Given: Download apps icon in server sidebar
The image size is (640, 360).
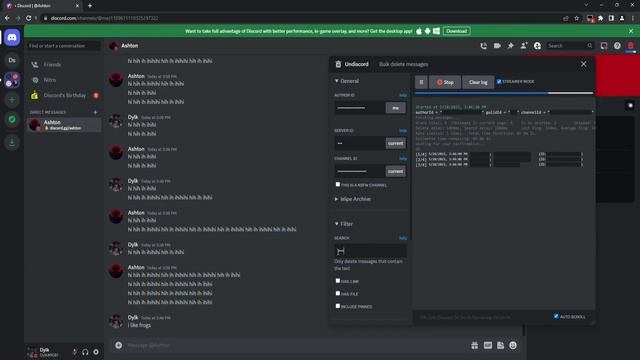Looking at the screenshot, I should 12,142.
